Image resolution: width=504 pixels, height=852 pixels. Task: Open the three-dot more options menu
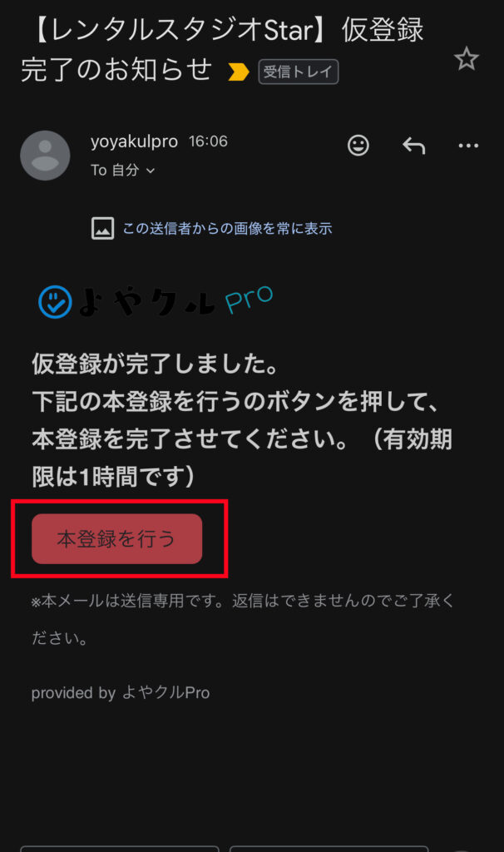[x=468, y=146]
